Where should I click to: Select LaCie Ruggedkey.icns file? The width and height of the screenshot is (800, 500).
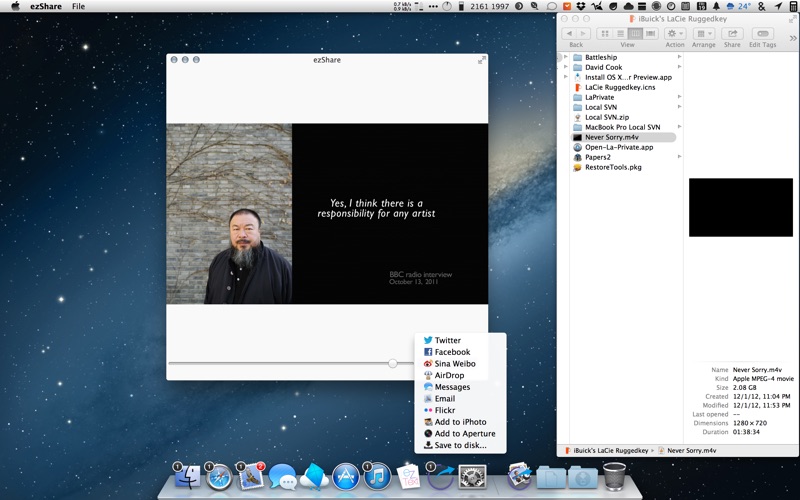[x=622, y=87]
